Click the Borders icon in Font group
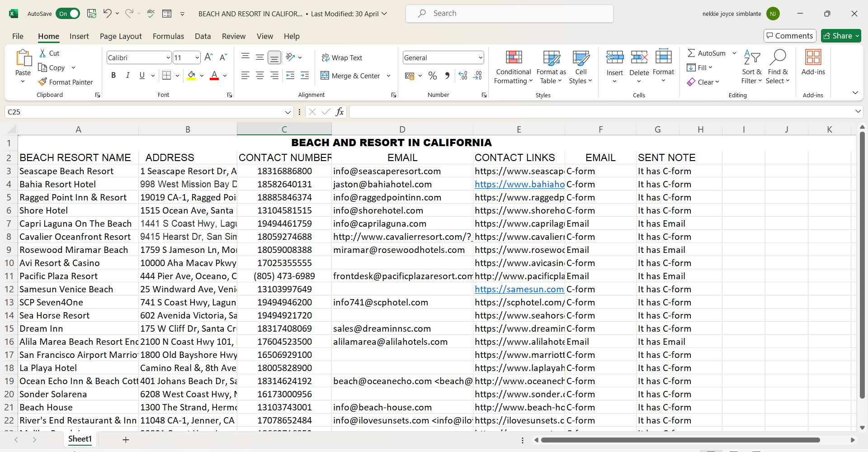The image size is (868, 452). click(166, 76)
